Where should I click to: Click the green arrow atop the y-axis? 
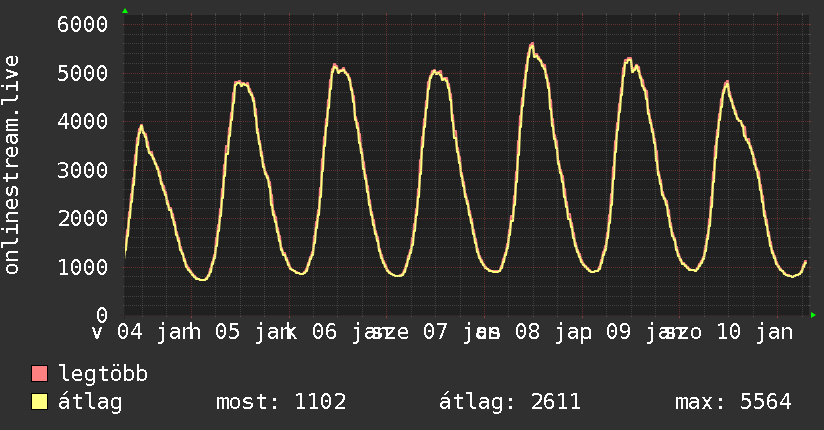coord(125,11)
